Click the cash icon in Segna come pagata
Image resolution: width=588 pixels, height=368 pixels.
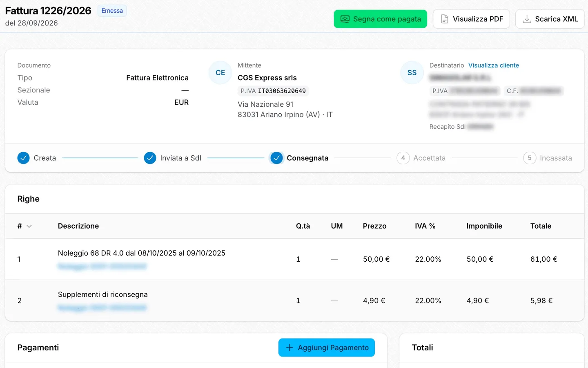[345, 19]
